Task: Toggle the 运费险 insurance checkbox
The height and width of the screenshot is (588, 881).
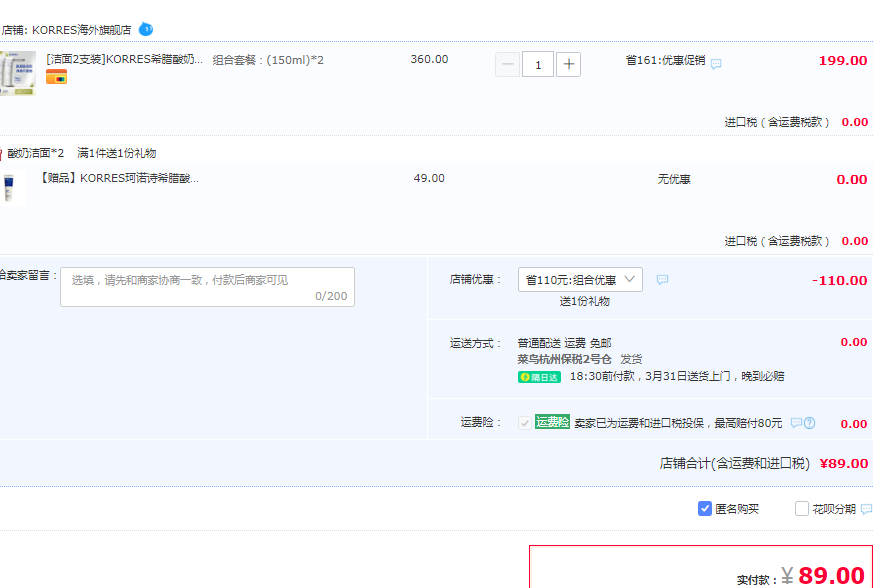Action: point(525,423)
